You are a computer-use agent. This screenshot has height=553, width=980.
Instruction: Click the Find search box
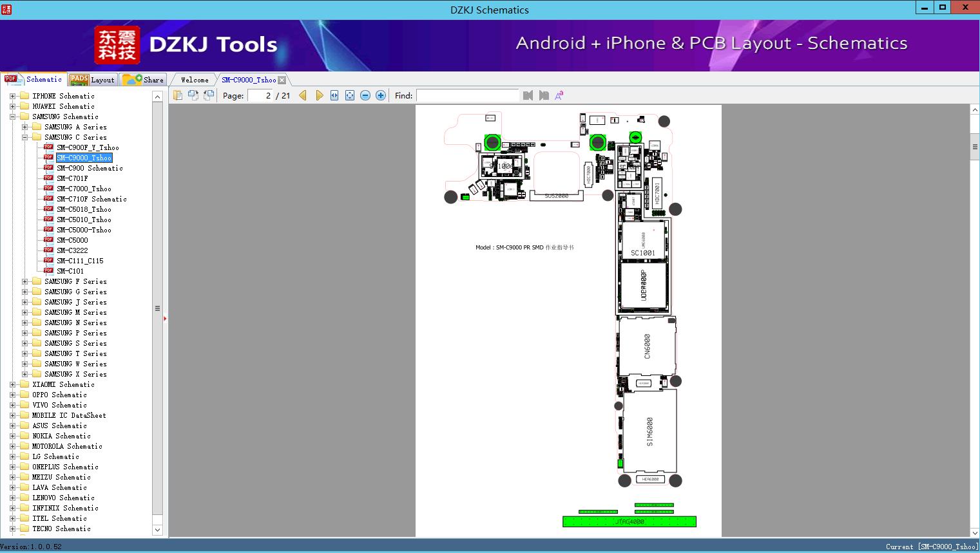coord(467,95)
